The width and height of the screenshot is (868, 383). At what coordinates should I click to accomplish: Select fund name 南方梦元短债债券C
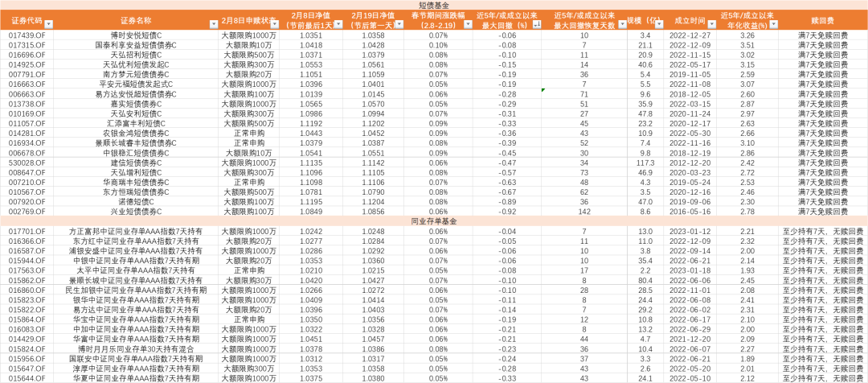(136, 74)
